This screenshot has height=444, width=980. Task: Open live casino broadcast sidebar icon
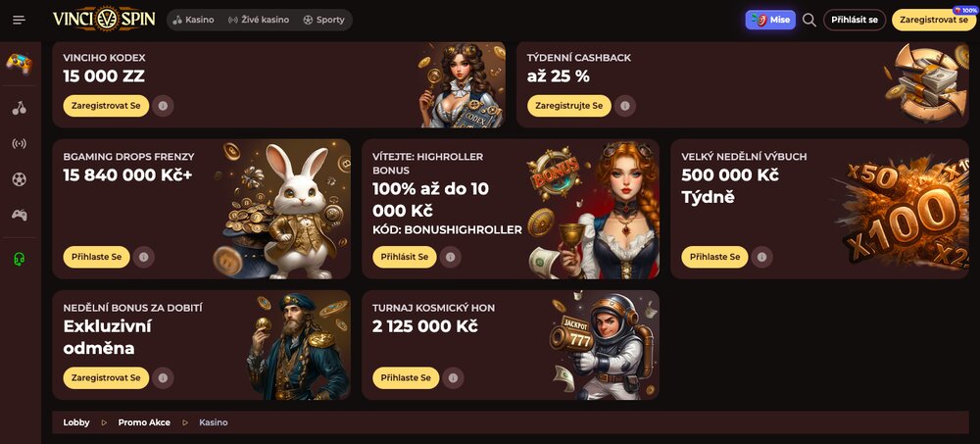click(x=19, y=144)
